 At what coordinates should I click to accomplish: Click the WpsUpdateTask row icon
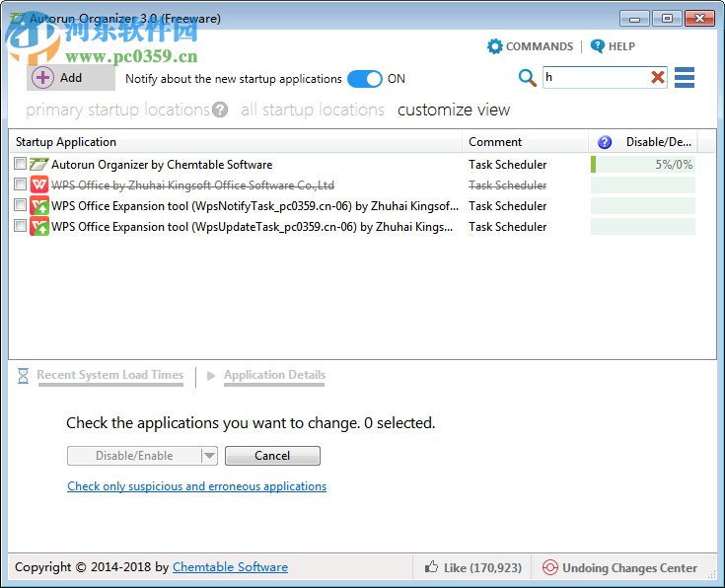(x=38, y=226)
